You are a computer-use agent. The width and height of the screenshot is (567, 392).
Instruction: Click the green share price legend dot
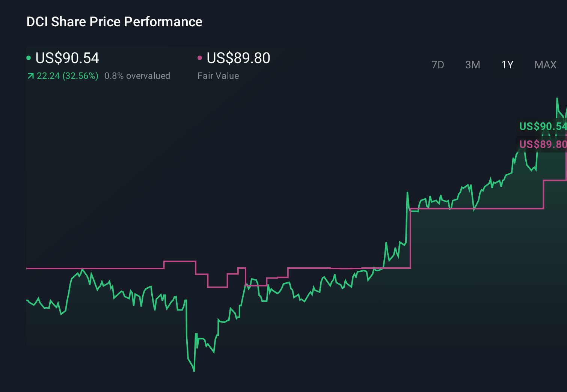pos(29,57)
